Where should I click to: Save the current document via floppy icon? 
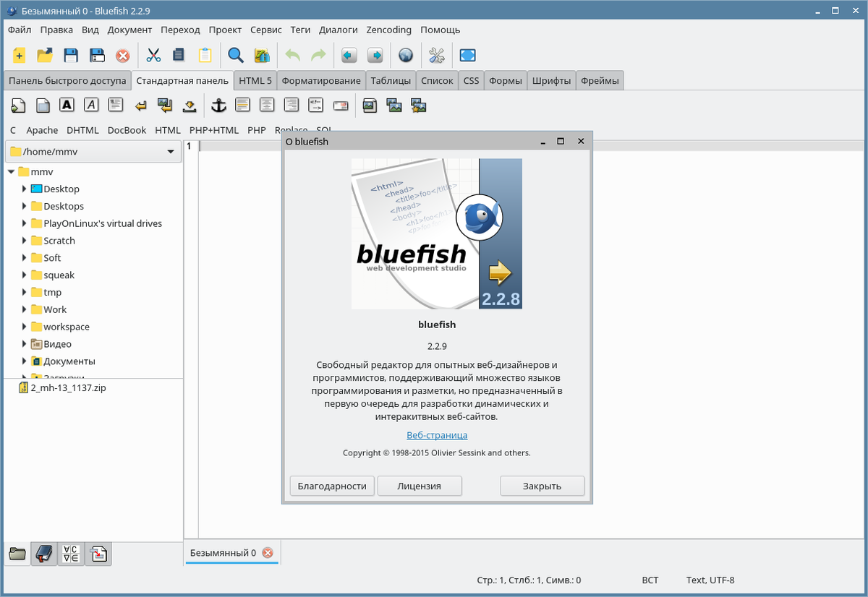71,55
